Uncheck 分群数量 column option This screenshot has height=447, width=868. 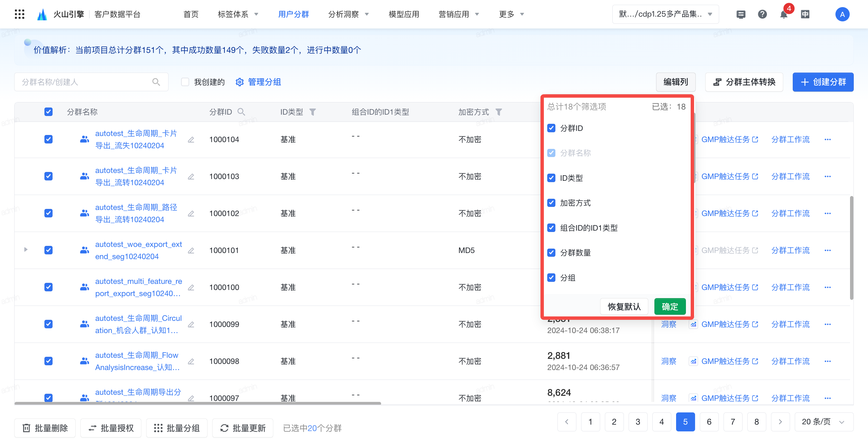(x=551, y=252)
